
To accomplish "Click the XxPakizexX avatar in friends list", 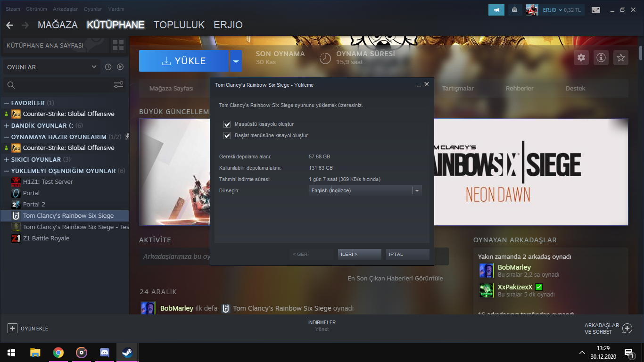I will pyautogui.click(x=487, y=290).
